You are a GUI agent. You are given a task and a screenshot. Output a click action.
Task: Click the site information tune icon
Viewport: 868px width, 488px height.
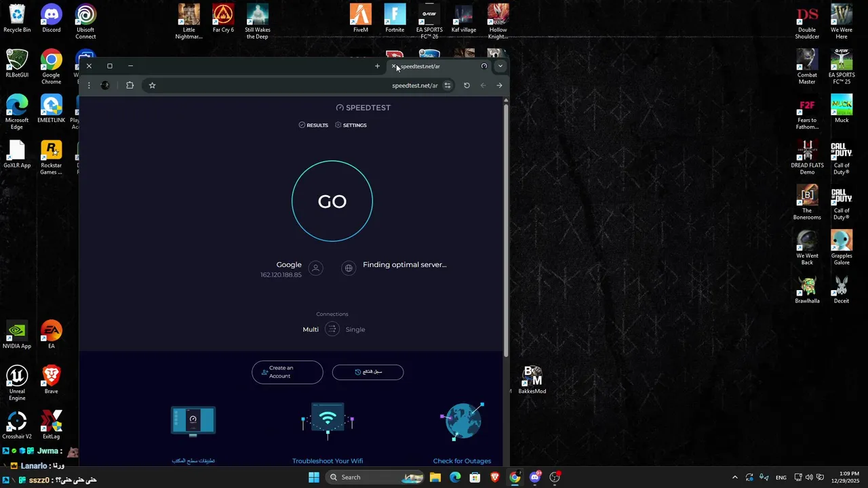tap(448, 85)
